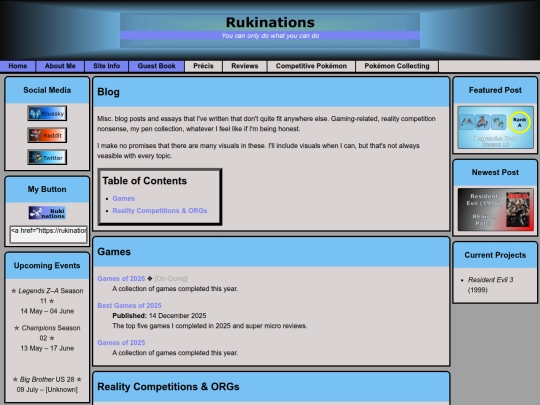Click the '13 May – 17 June' event date
This screenshot has height=405, width=540.
(x=47, y=349)
